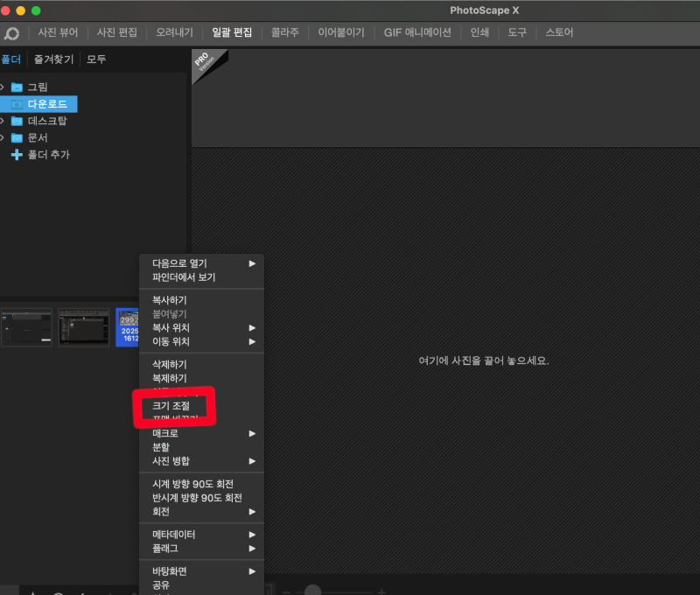Open the 다운로드 folder icon in sidebar
The height and width of the screenshot is (595, 700).
point(19,103)
